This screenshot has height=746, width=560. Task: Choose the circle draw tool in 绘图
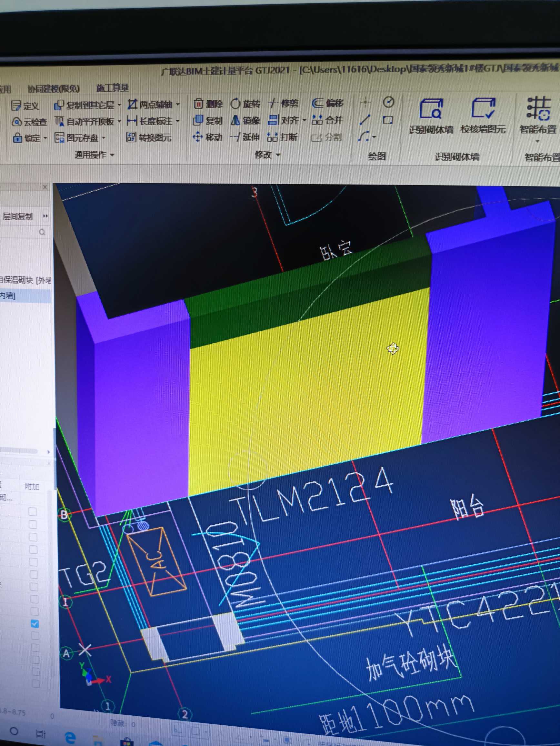388,102
